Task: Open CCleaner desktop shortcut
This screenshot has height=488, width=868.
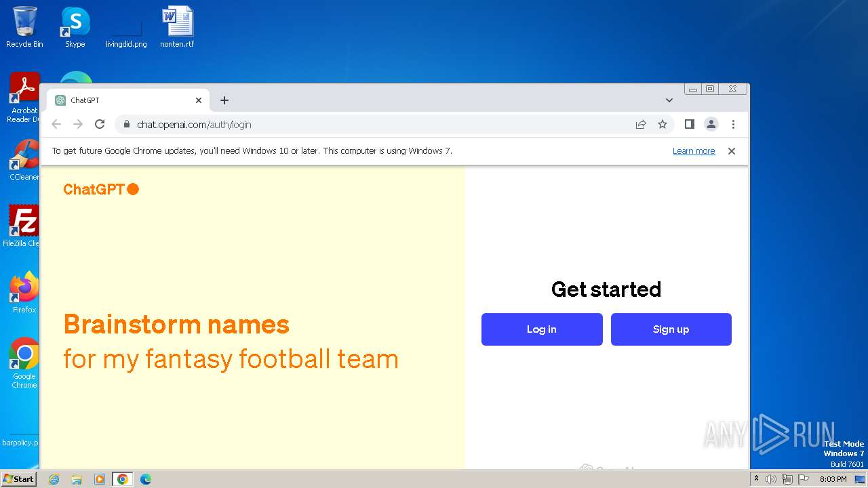Action: 24,160
